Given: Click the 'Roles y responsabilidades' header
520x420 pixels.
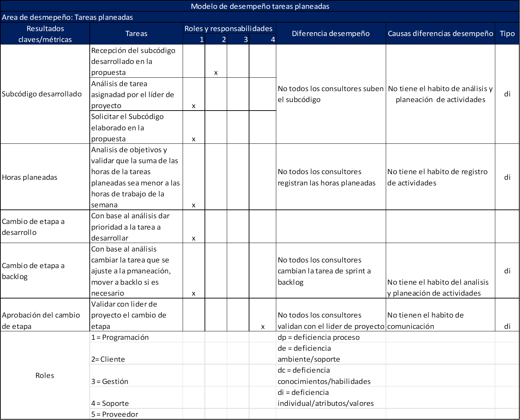Looking at the screenshot, I should [x=229, y=29].
